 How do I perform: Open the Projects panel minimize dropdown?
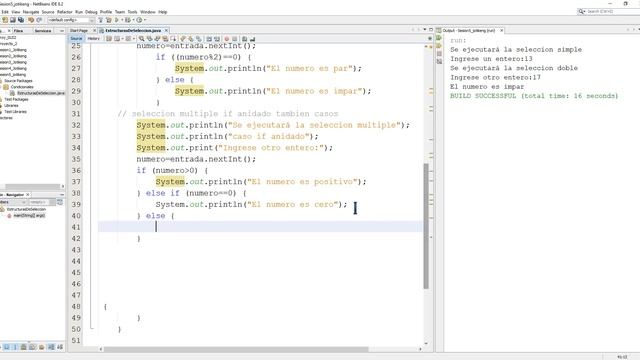pos(62,31)
